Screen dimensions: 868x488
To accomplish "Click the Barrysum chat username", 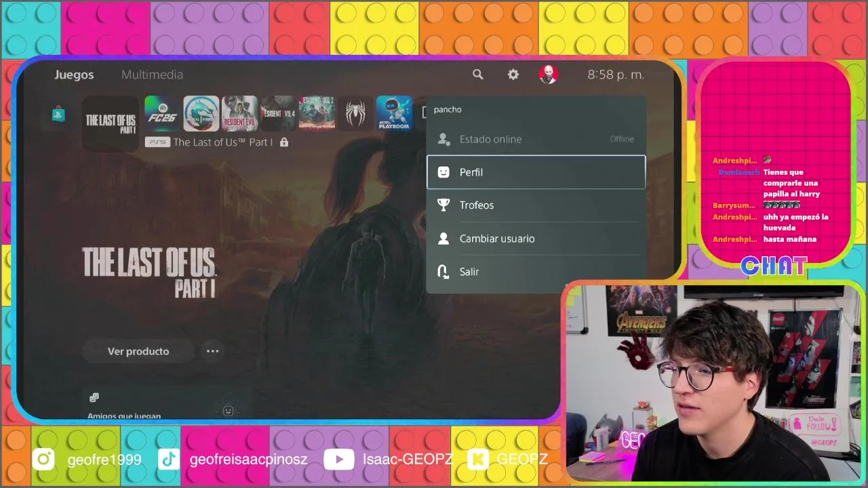I will click(734, 205).
